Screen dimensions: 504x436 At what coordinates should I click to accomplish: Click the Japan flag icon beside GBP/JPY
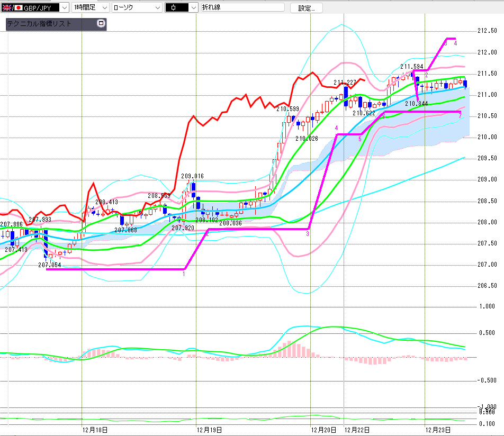coord(18,7)
